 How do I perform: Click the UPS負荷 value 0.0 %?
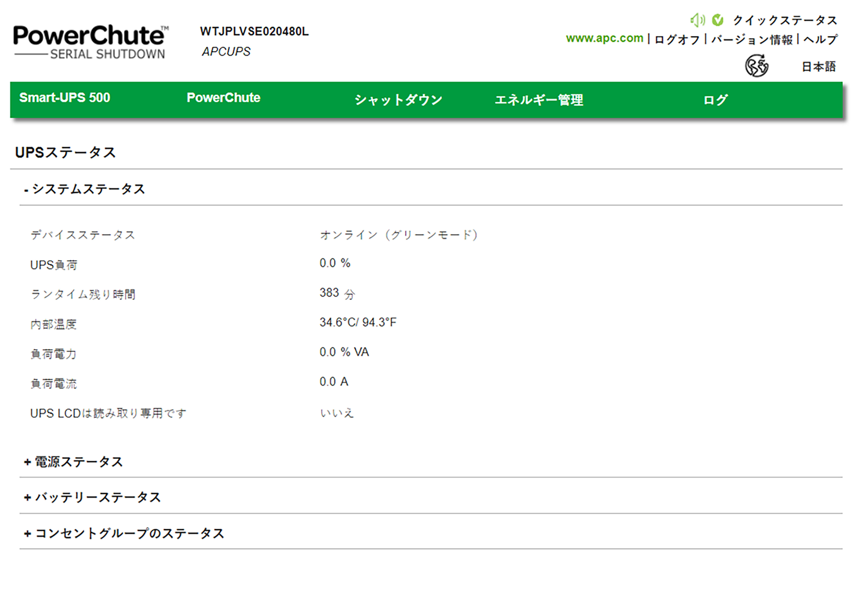point(335,263)
